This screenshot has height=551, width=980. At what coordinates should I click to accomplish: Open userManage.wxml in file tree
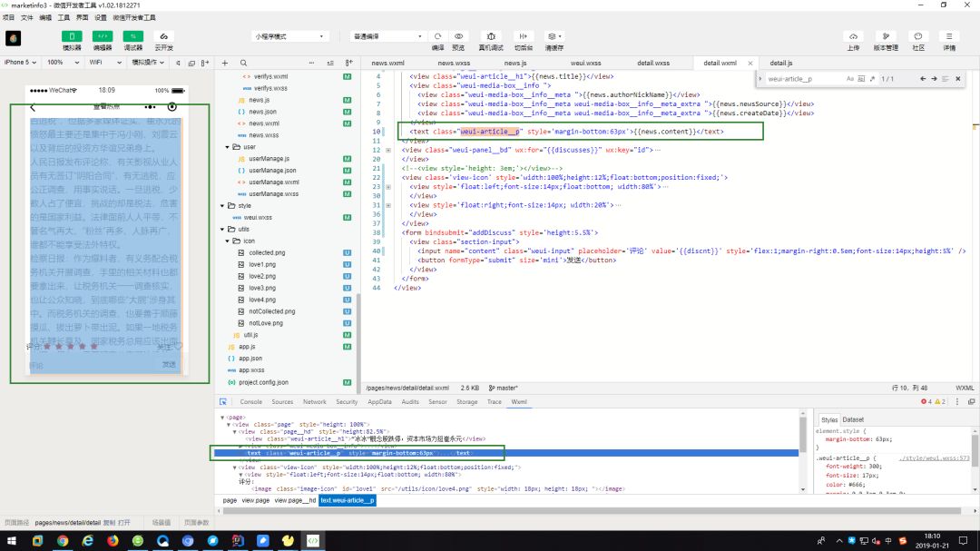[x=274, y=182]
